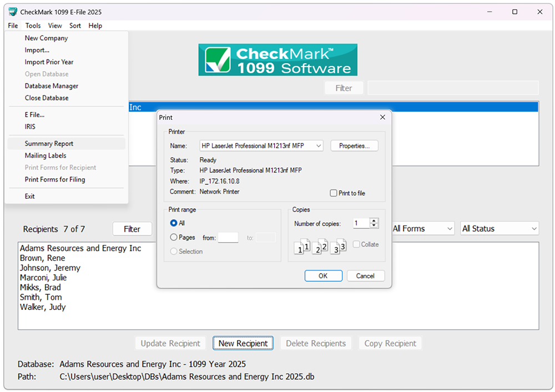Screen dimensions: 555x392
Task: Decrease number of copies with down arrow
Action: click(374, 225)
